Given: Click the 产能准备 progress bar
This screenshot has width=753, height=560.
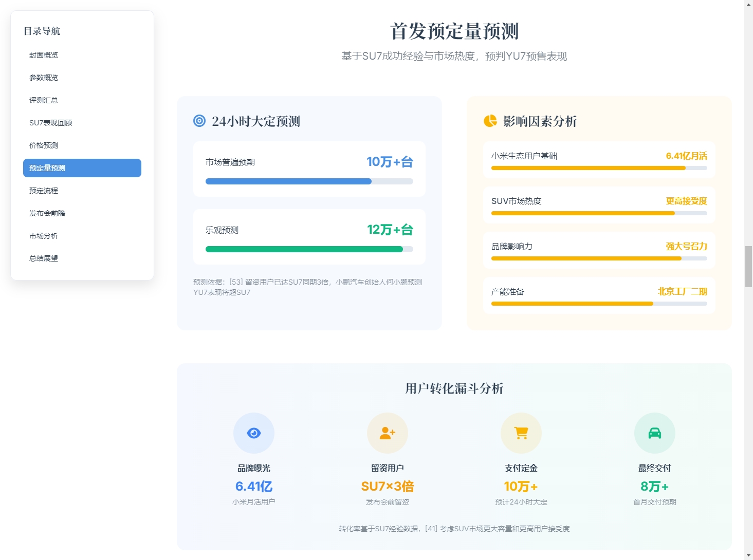Looking at the screenshot, I should point(599,304).
